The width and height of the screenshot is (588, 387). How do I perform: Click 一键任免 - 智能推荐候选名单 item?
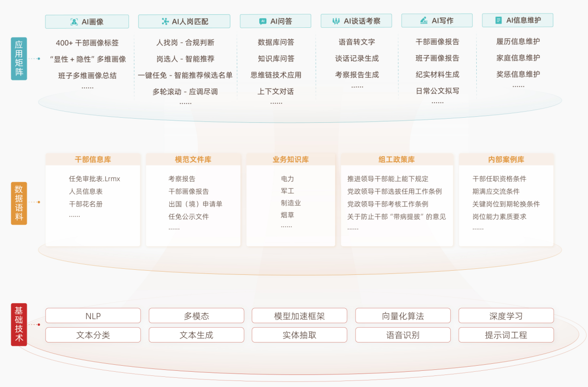185,75
